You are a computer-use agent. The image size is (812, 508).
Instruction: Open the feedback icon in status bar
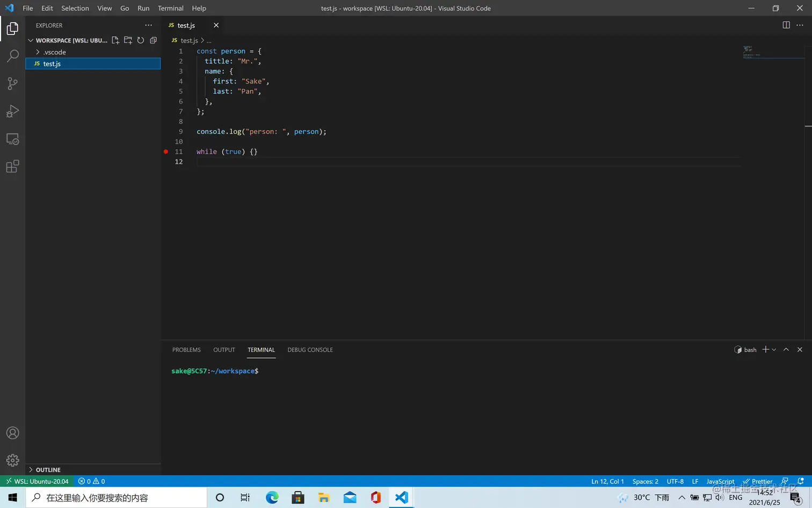coord(785,481)
